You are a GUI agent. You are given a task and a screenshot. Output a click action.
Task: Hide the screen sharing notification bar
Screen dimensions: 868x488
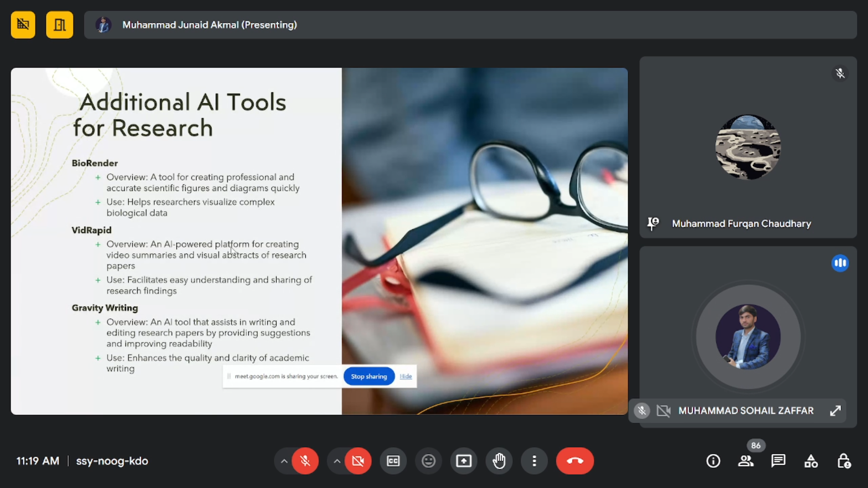click(x=406, y=376)
